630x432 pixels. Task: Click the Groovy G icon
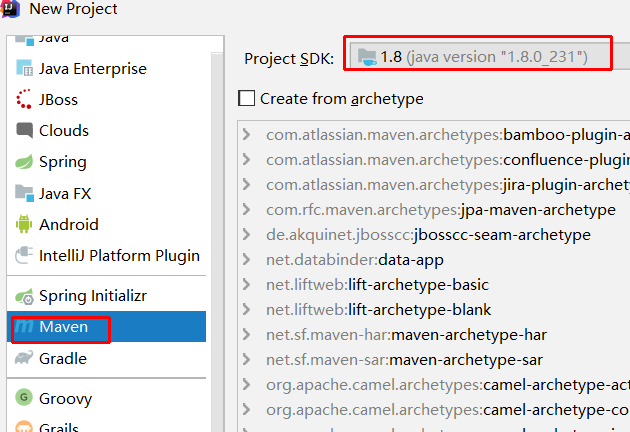click(x=24, y=397)
